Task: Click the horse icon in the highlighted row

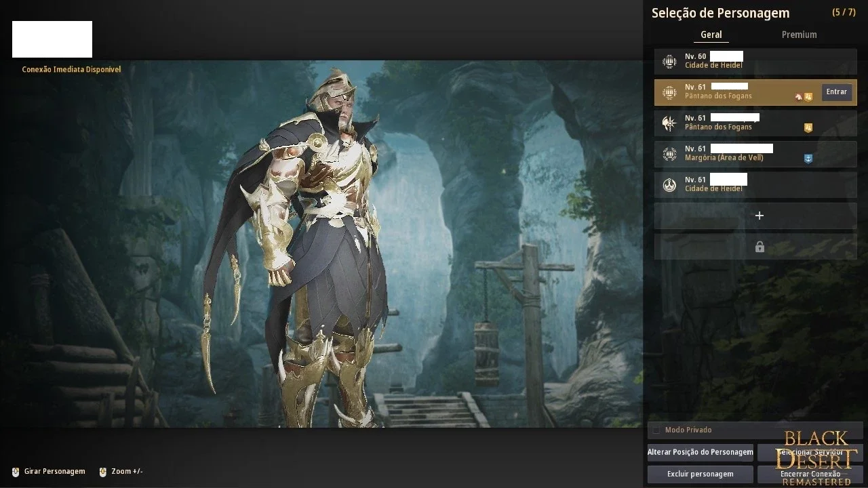Action: pyautogui.click(x=799, y=97)
